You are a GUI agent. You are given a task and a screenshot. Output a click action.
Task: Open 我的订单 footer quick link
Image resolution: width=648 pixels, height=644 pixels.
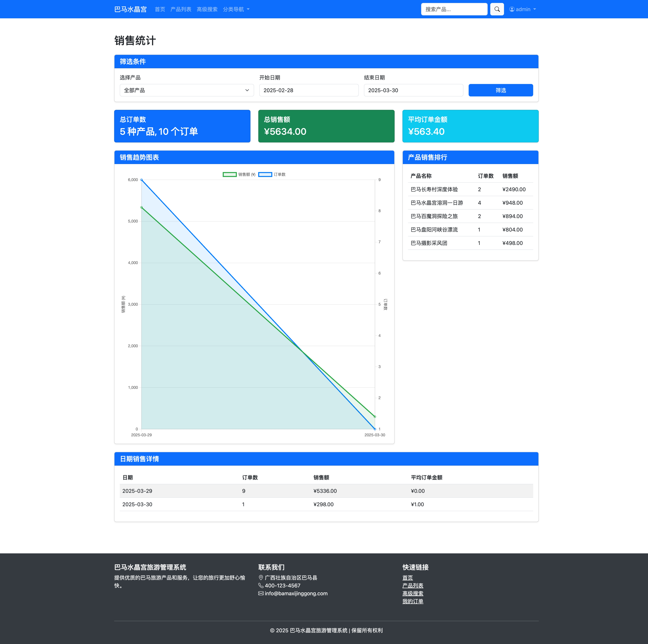pos(413,601)
